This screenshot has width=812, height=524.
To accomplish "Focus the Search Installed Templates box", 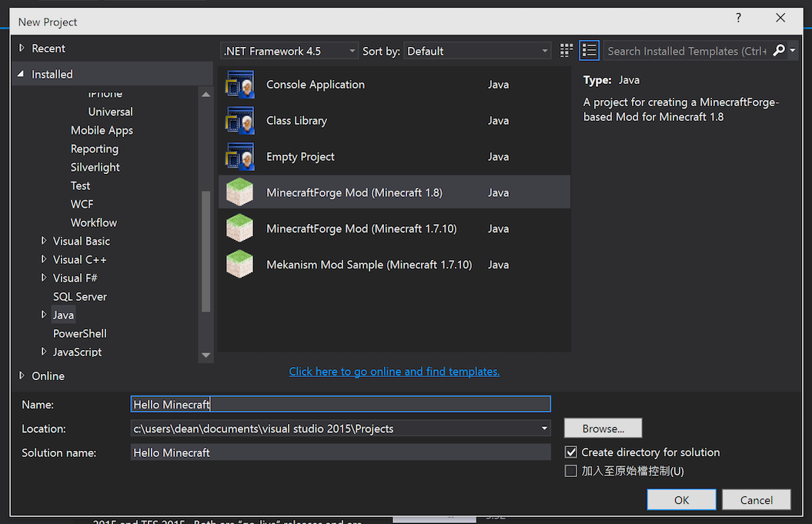I will click(x=687, y=51).
